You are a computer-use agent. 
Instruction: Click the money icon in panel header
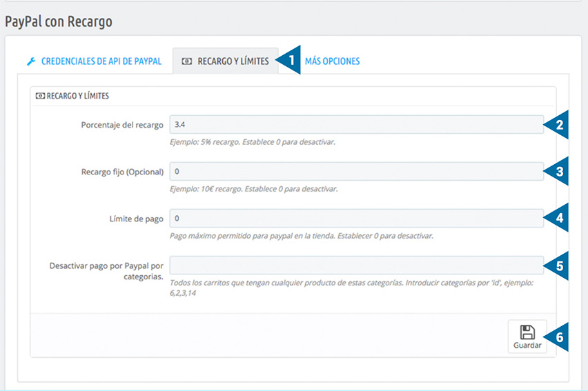(x=40, y=96)
